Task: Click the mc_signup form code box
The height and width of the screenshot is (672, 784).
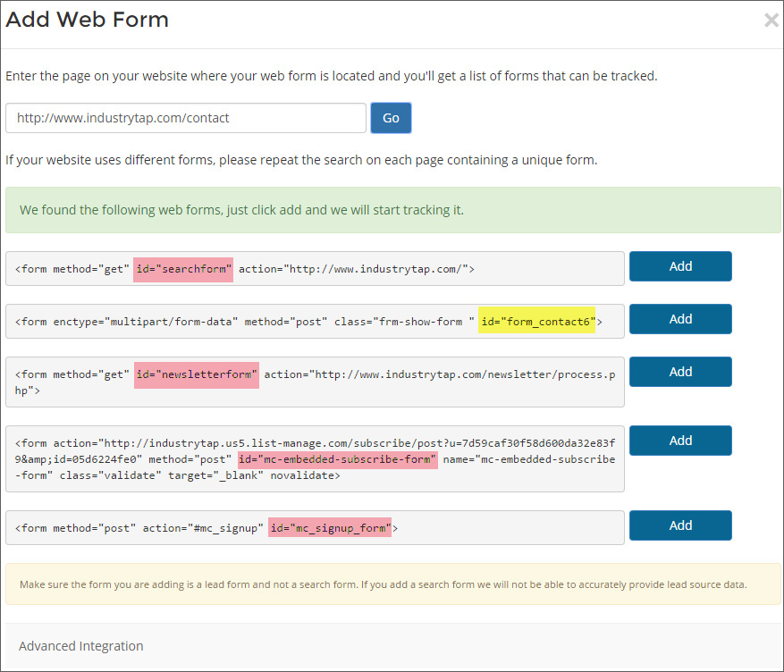Action: point(315,527)
